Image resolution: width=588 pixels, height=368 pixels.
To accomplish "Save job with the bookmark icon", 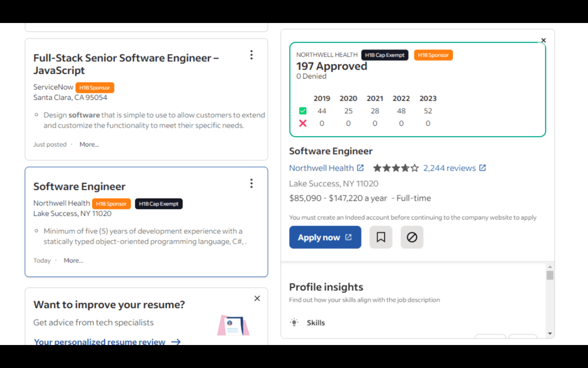I will pyautogui.click(x=381, y=237).
